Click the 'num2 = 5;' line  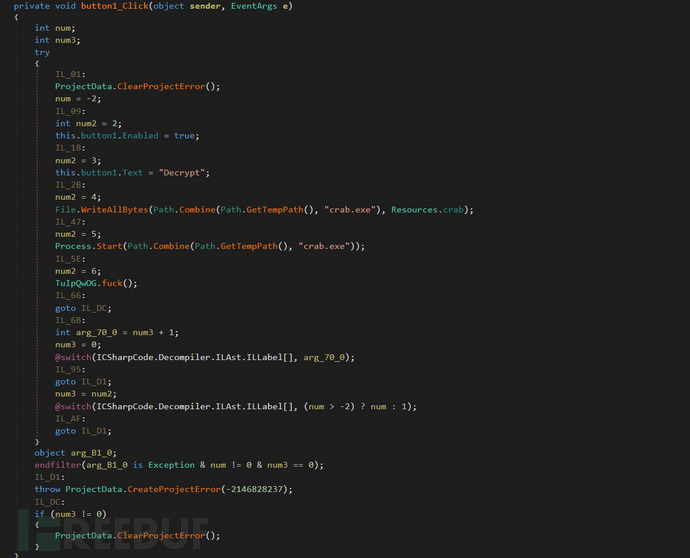coord(78,235)
